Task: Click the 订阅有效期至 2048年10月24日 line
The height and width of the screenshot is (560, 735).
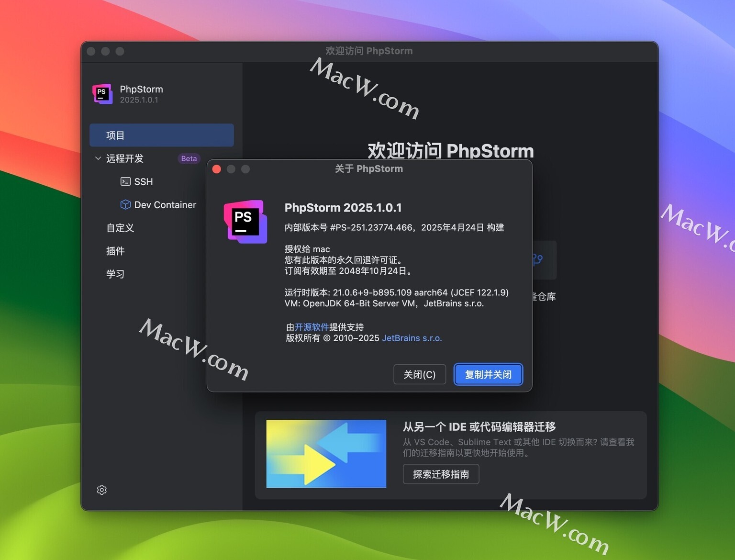Action: tap(348, 271)
